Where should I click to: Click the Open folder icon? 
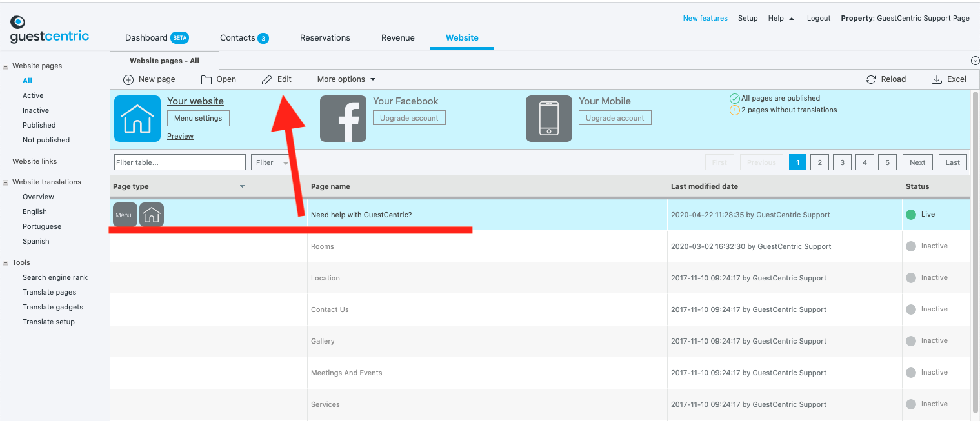coord(206,80)
